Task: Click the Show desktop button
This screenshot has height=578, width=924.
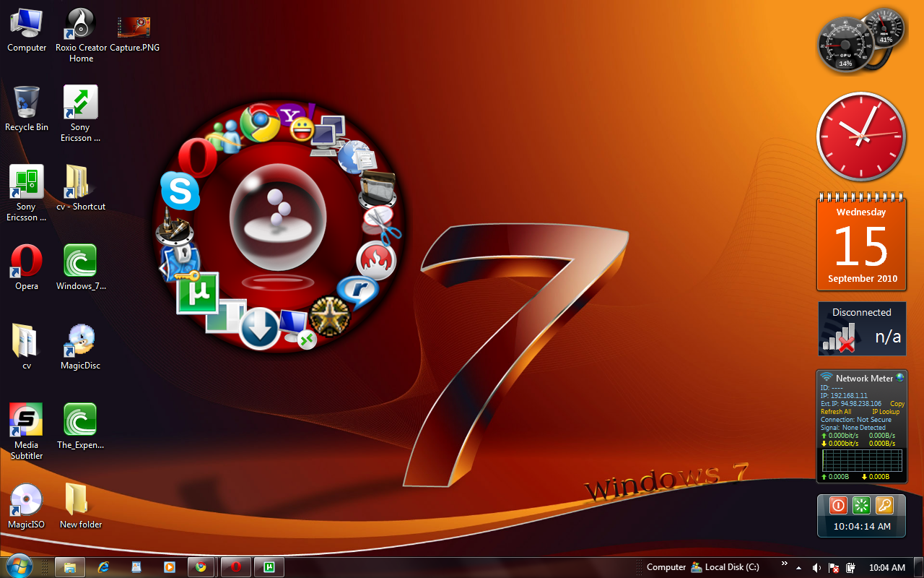Action: [919, 567]
